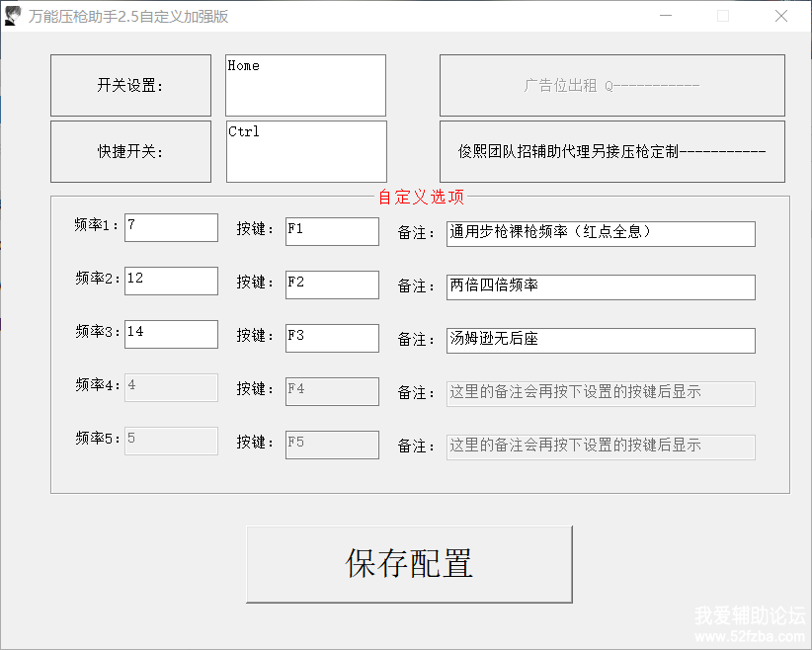Click the note field 汤姆逊无后座

[x=601, y=341]
